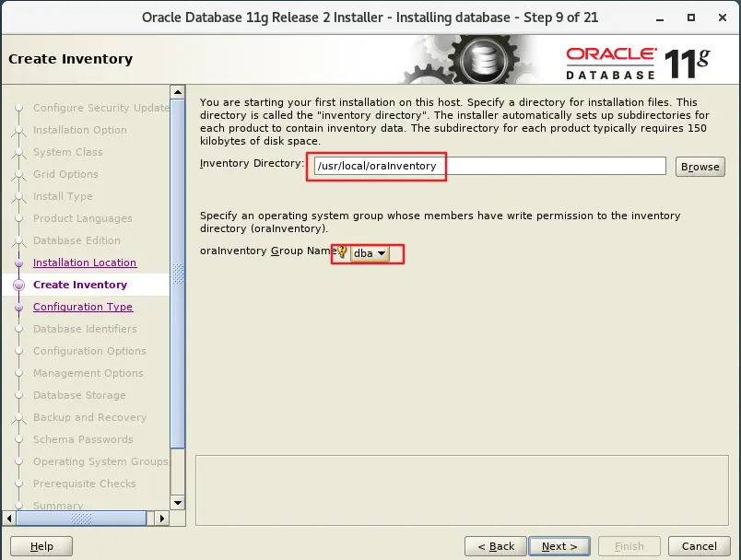Viewport: 741px width, 560px height.
Task: Click the Next button
Action: (559, 546)
